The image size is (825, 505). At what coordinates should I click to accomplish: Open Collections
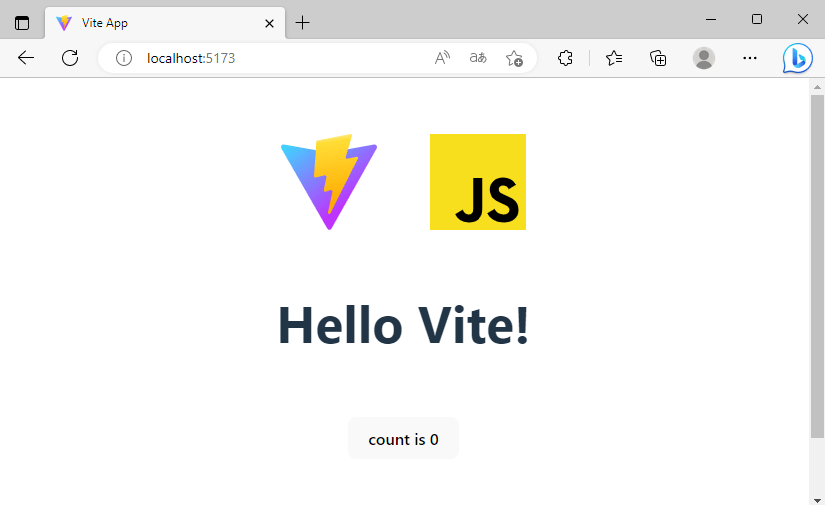point(658,58)
